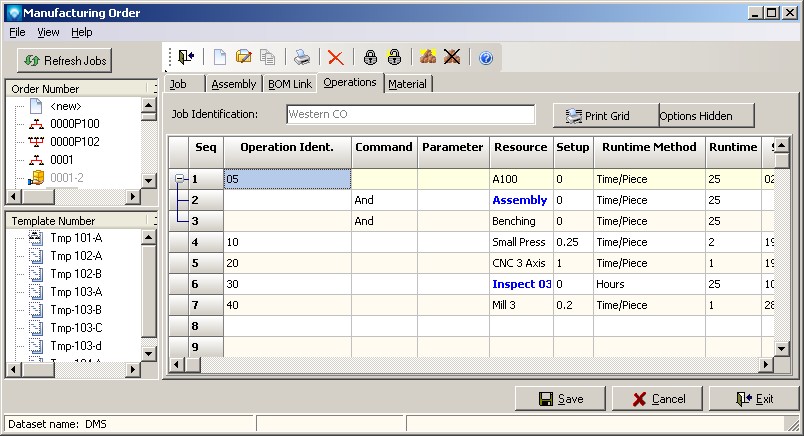The width and height of the screenshot is (804, 436).
Task: Switch to the BOM Link tab
Action: click(x=288, y=84)
